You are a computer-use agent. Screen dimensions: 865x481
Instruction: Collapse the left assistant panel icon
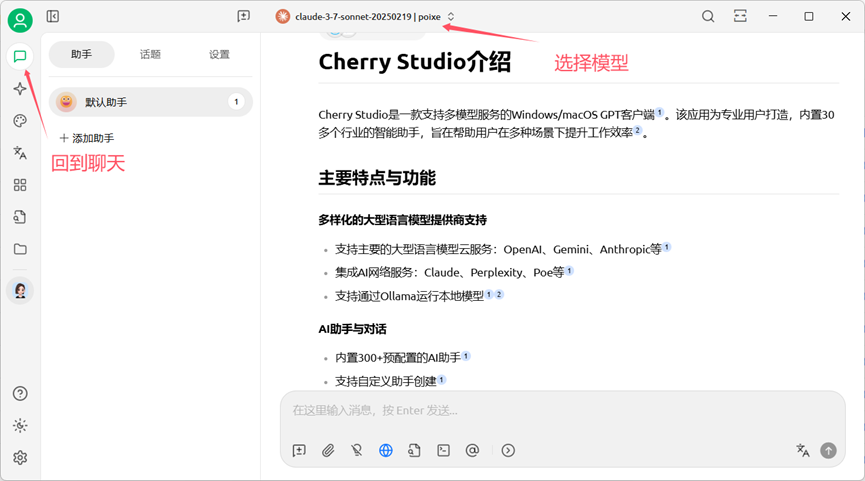(53, 17)
